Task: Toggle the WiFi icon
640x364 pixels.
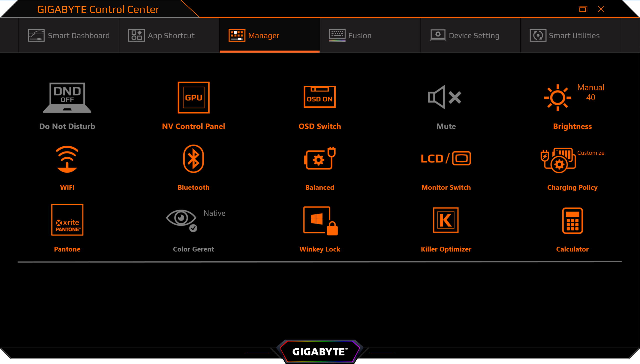Action: pos(67,159)
